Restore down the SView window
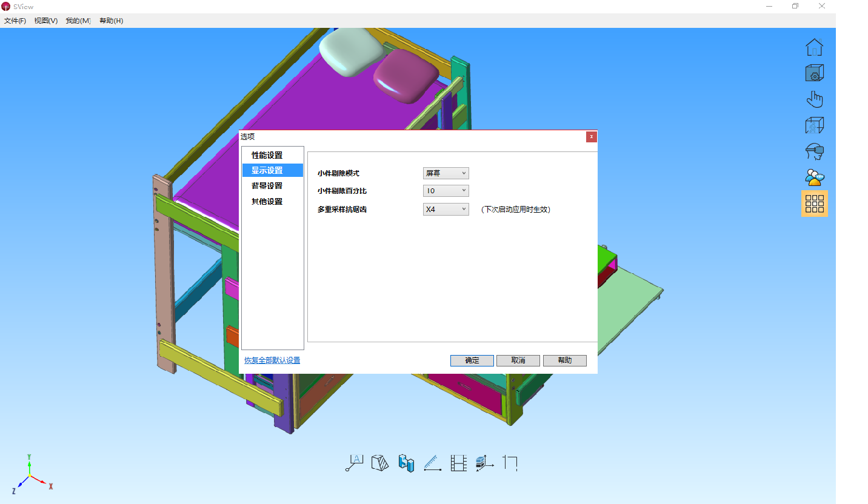 tap(795, 6)
